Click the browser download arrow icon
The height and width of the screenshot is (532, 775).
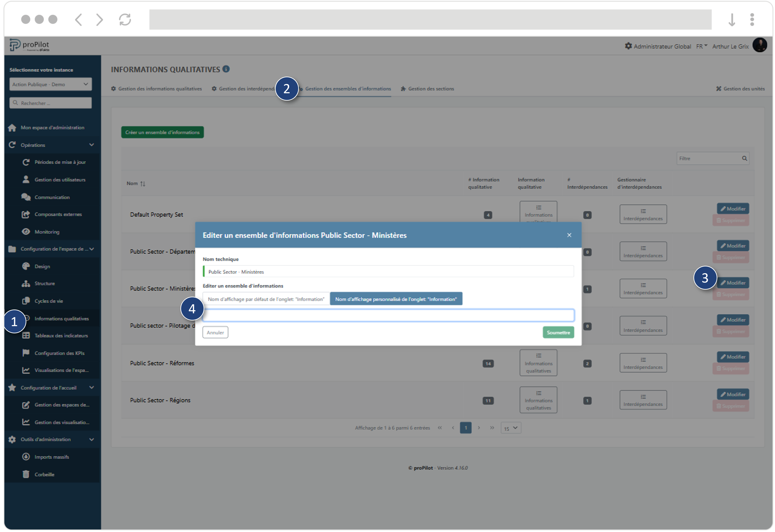pos(732,19)
